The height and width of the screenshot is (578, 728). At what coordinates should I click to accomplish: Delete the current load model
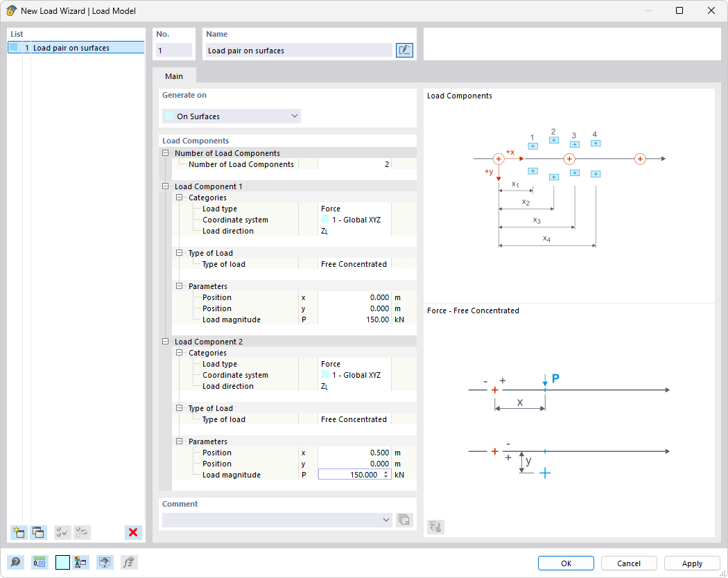click(x=133, y=532)
